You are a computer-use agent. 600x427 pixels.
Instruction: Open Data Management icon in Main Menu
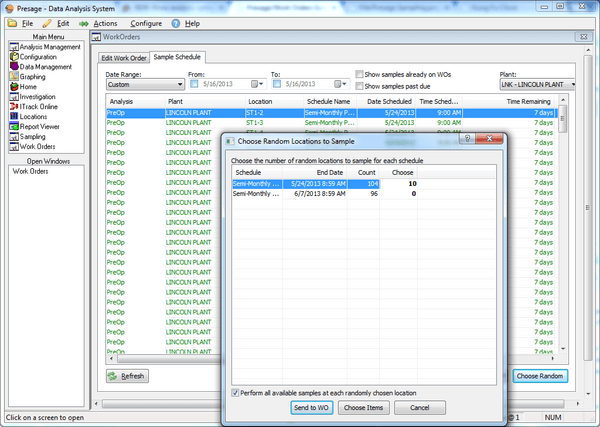pyautogui.click(x=14, y=67)
